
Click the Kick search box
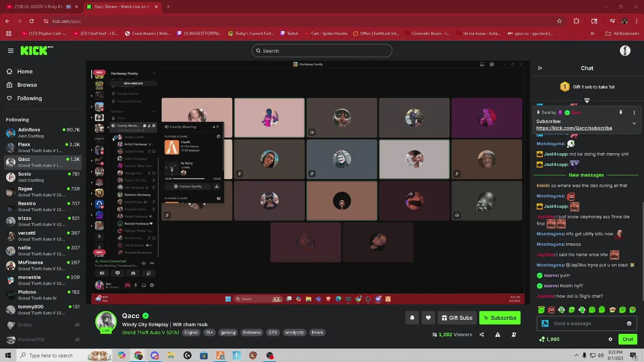322,51
